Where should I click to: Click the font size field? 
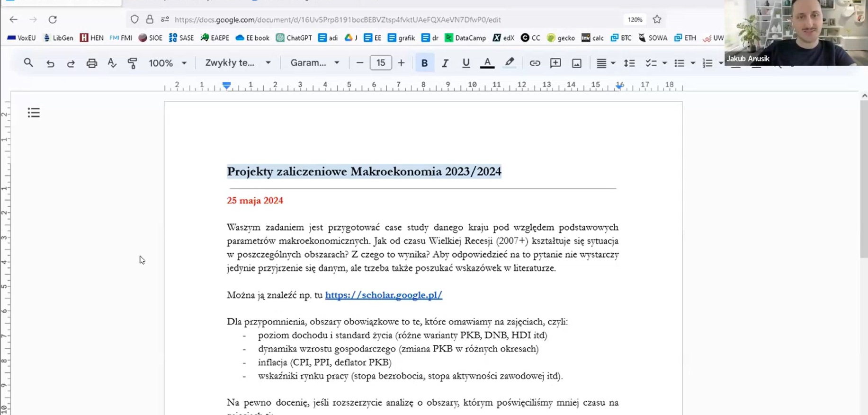(380, 63)
